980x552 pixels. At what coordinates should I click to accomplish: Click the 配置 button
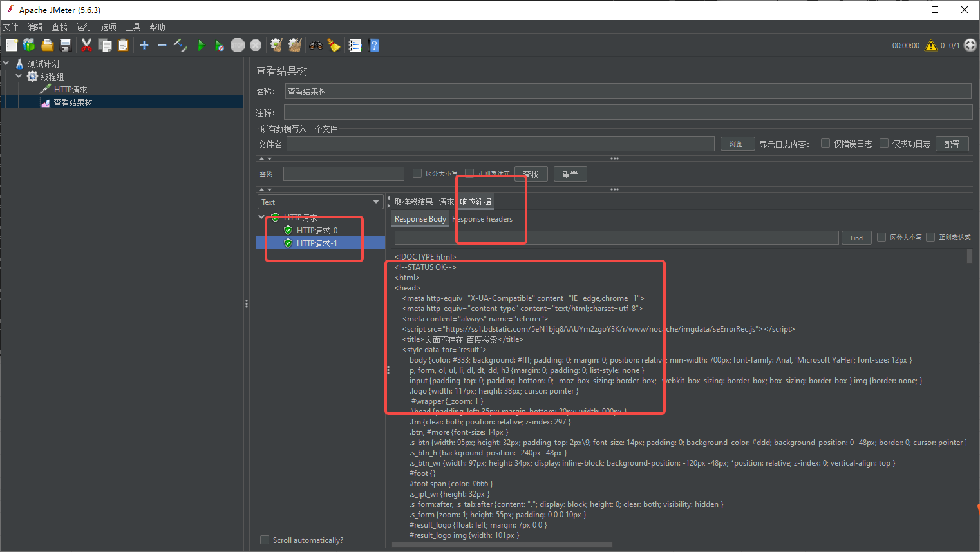952,144
